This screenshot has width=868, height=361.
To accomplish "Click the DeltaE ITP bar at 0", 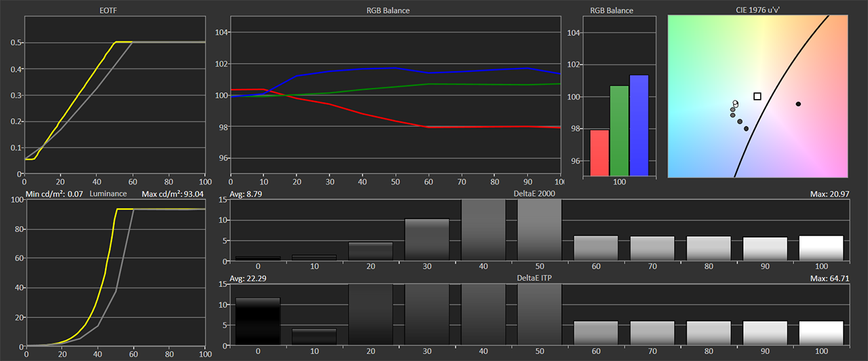I will coord(258,321).
